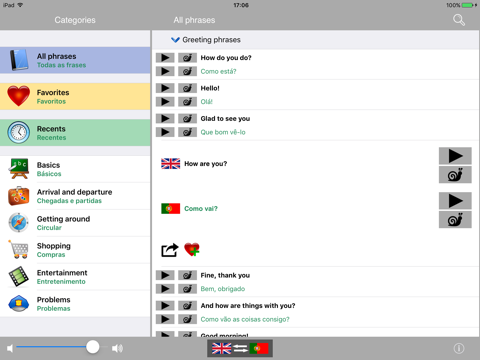
Task: Play 'And how are things with you?' audio
Action: click(x=165, y=306)
